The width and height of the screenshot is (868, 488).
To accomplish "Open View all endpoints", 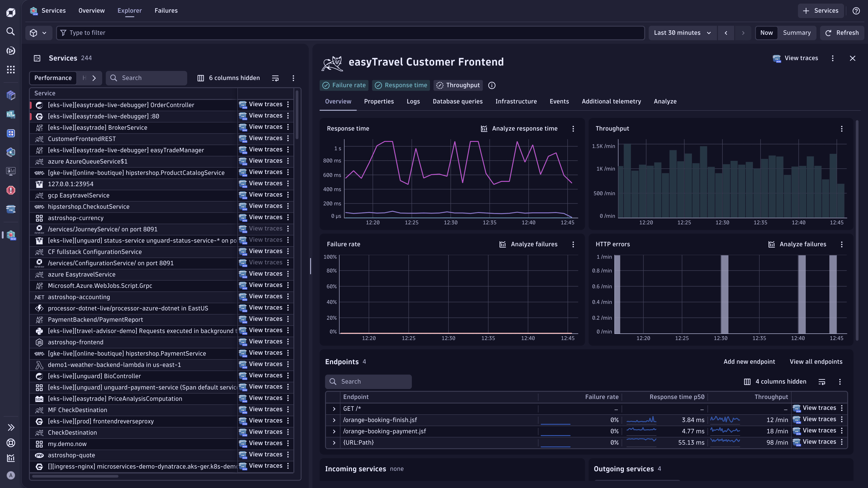I will click(816, 361).
